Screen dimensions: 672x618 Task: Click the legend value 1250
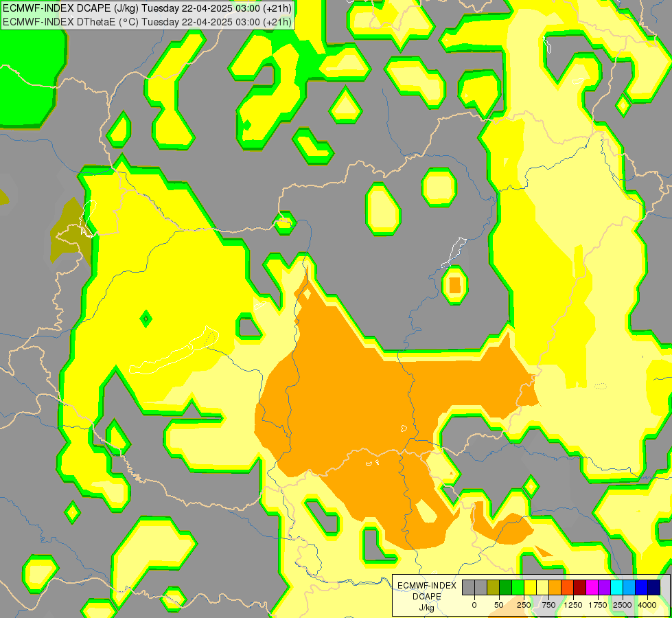click(x=573, y=605)
